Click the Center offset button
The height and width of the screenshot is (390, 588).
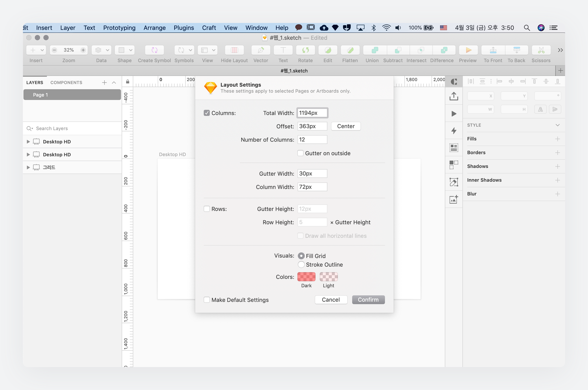tap(346, 126)
